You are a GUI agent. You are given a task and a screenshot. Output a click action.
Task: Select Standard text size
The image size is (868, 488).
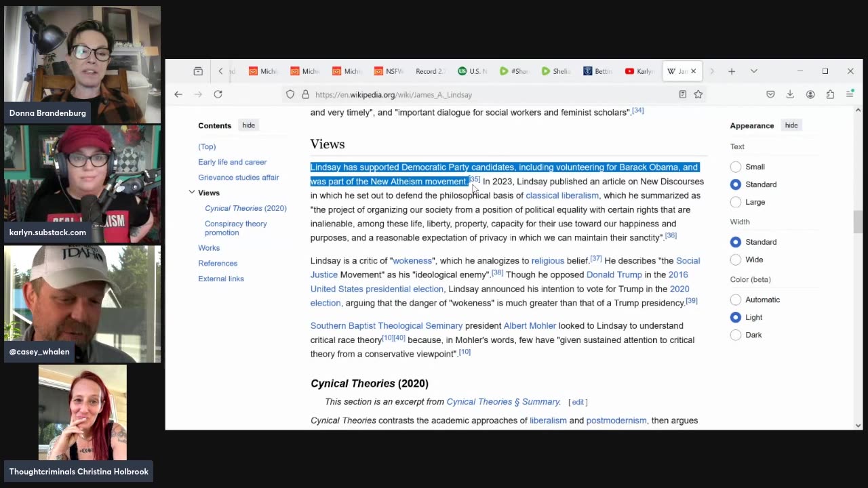[736, 184]
